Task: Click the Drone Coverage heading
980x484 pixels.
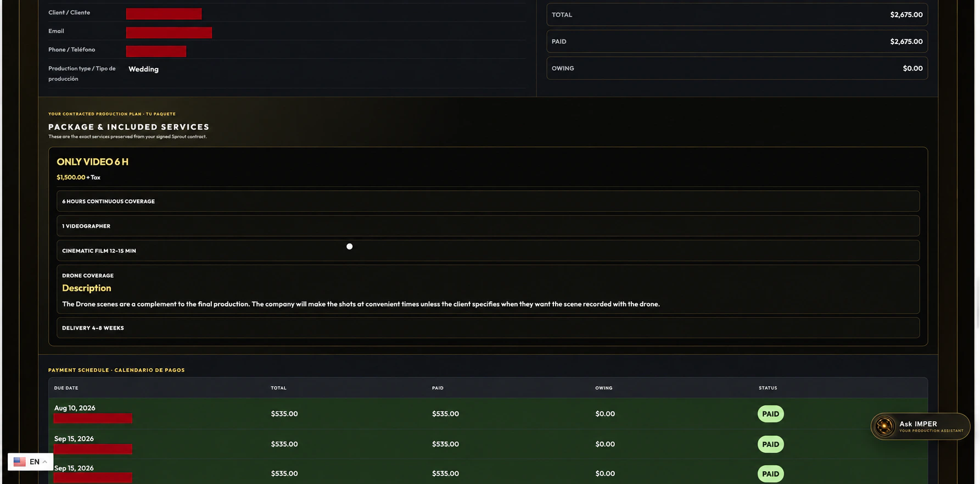Action: [88, 276]
